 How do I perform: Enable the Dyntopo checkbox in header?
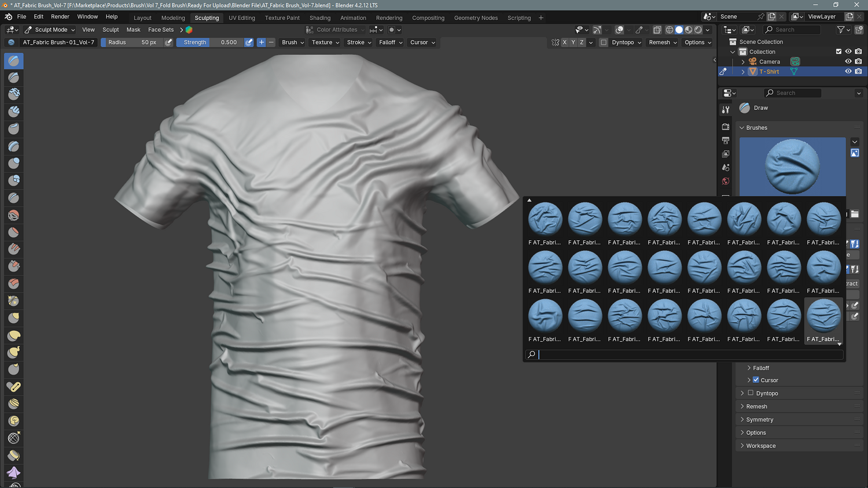pyautogui.click(x=604, y=42)
